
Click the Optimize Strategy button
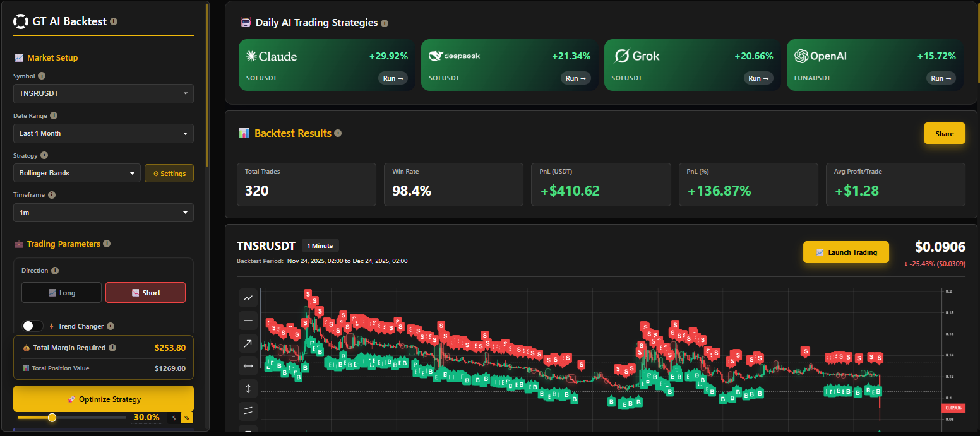(103, 399)
